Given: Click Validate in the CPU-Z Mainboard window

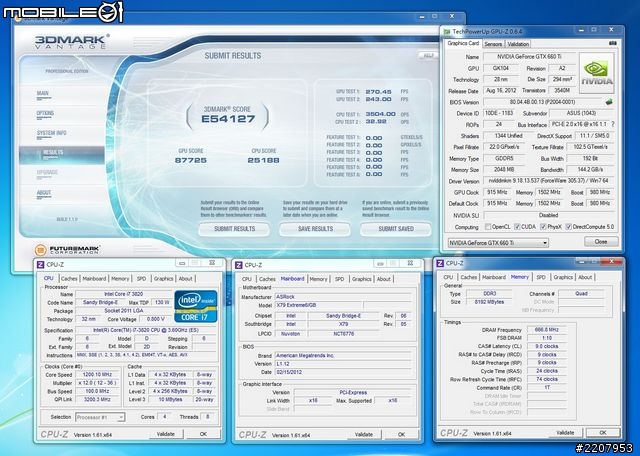Looking at the screenshot, I should pyautogui.click(x=364, y=435).
